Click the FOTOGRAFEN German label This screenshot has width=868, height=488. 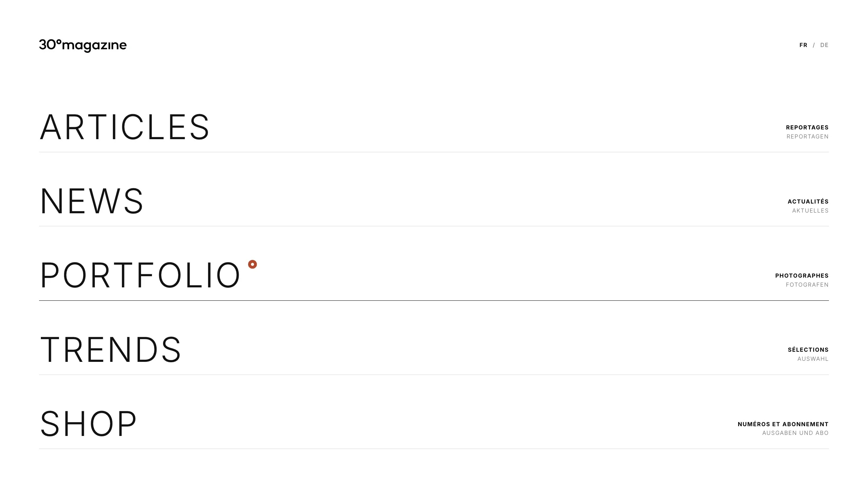click(x=807, y=285)
